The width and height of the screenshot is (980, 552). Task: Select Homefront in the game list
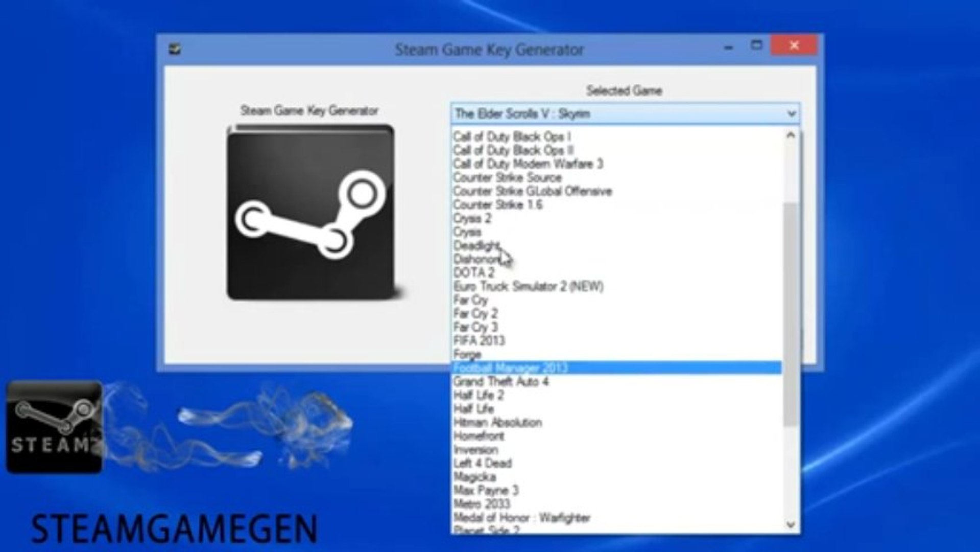point(479,436)
